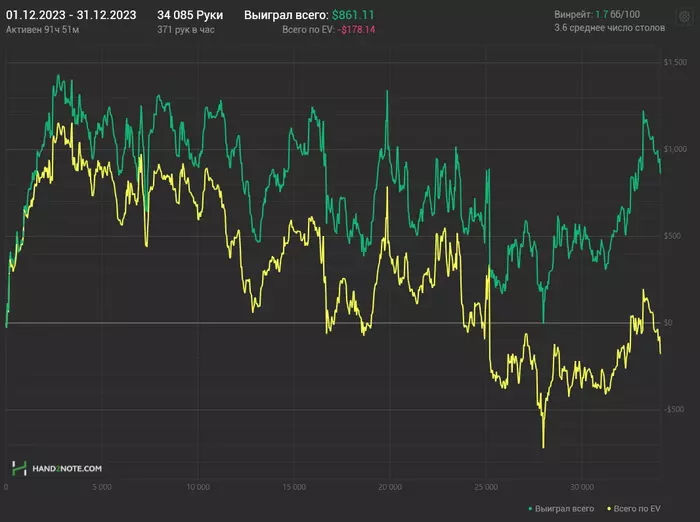This screenshot has height=522, width=700.
Task: Click the 25 000 mark on the x-axis
Action: point(485,488)
